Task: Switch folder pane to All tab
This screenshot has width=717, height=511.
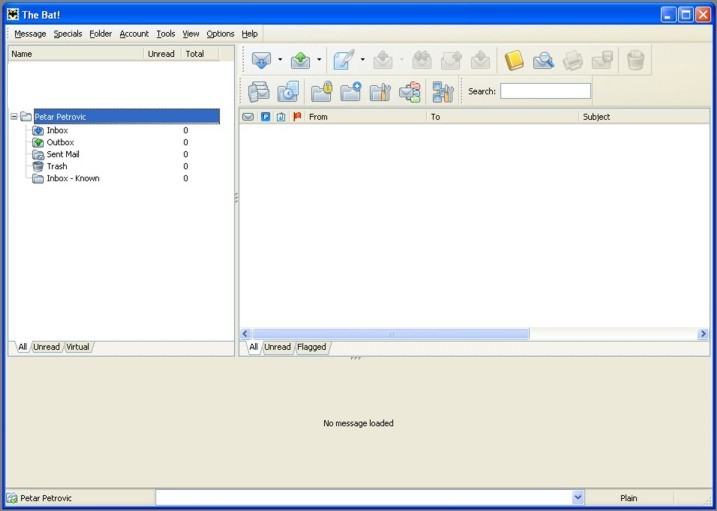Action: (x=22, y=347)
